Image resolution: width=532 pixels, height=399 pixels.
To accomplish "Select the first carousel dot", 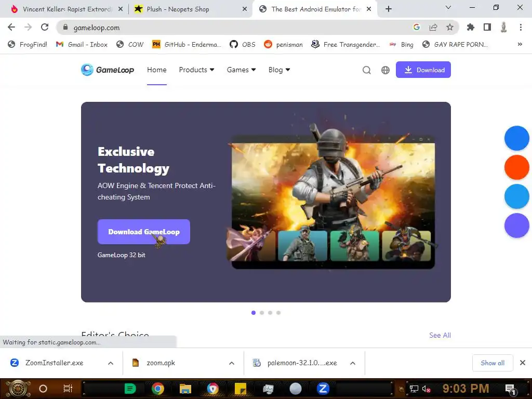I will pyautogui.click(x=254, y=312).
